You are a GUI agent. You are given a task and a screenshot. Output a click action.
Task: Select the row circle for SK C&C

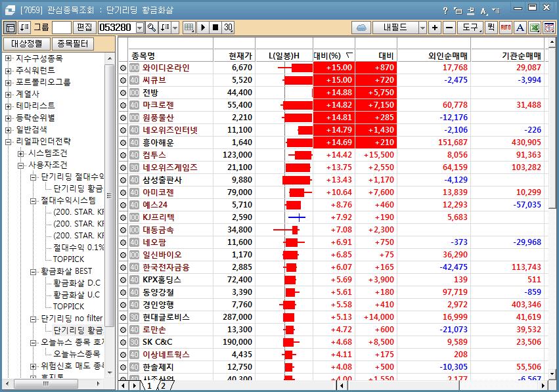point(123,343)
